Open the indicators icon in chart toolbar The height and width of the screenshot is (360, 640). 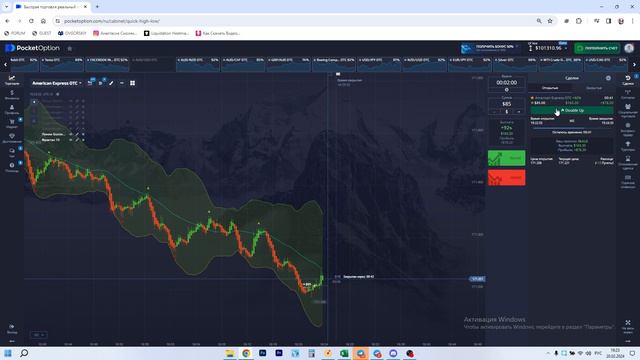[x=100, y=83]
